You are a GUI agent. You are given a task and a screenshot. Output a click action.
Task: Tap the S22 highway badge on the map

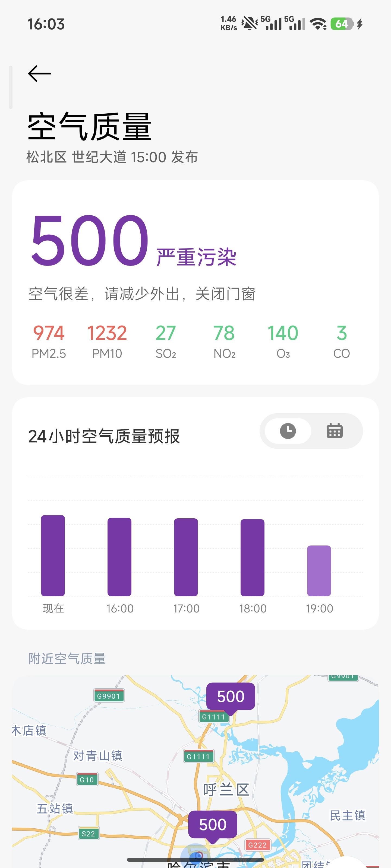89,834
